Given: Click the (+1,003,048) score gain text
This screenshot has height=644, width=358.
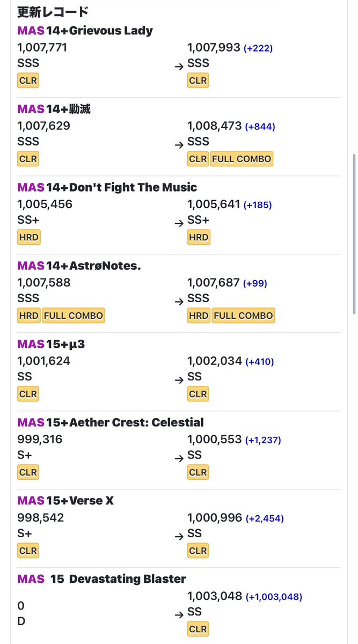Looking at the screenshot, I should pyautogui.click(x=274, y=597).
